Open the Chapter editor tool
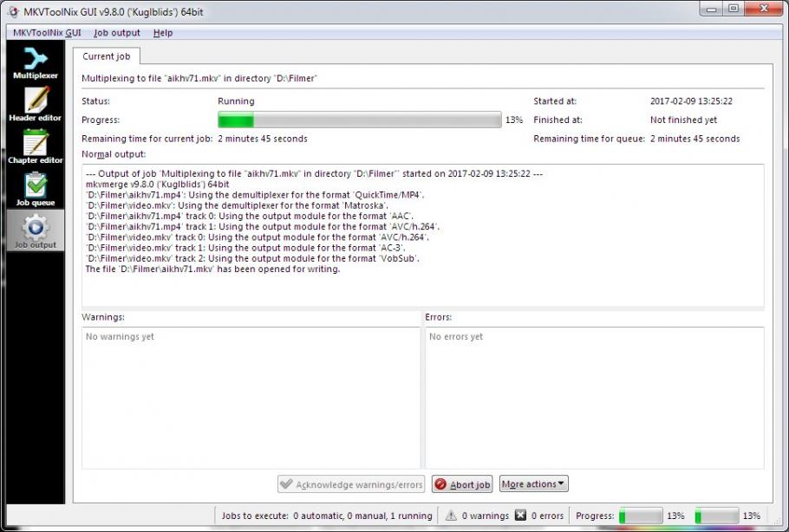 click(36, 146)
